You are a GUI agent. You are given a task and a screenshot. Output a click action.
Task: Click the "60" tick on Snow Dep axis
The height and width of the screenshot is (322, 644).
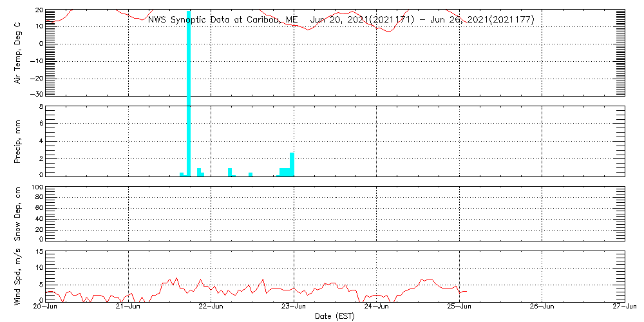39,209
